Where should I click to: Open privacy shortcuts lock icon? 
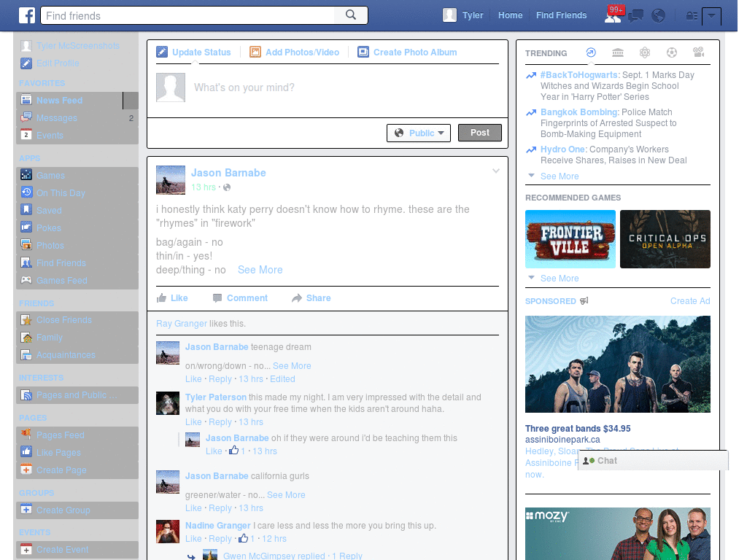pyautogui.click(x=692, y=16)
